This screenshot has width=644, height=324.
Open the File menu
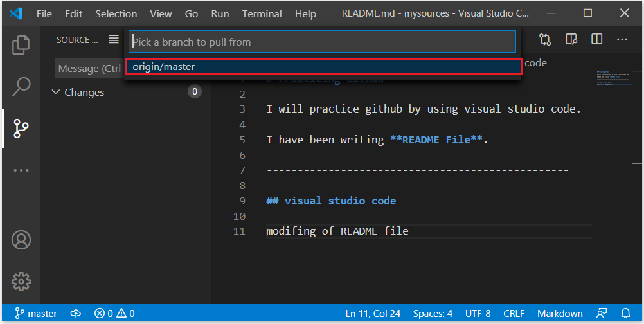click(x=44, y=14)
